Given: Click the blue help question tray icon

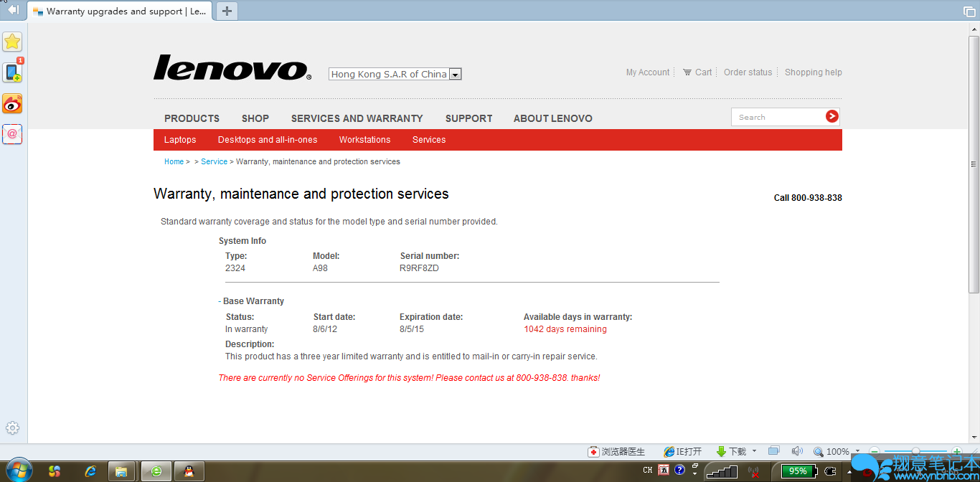Looking at the screenshot, I should click(x=680, y=471).
